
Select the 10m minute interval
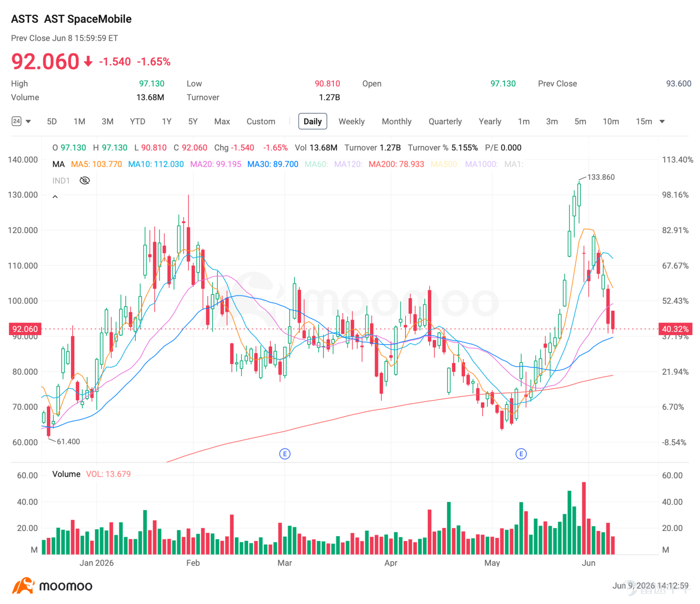[611, 122]
